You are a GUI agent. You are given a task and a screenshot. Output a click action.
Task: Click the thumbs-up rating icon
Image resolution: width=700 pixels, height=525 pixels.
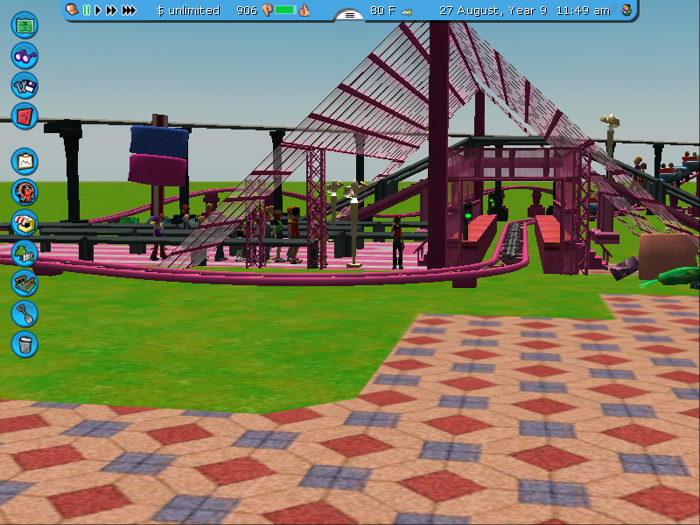pyautogui.click(x=304, y=10)
